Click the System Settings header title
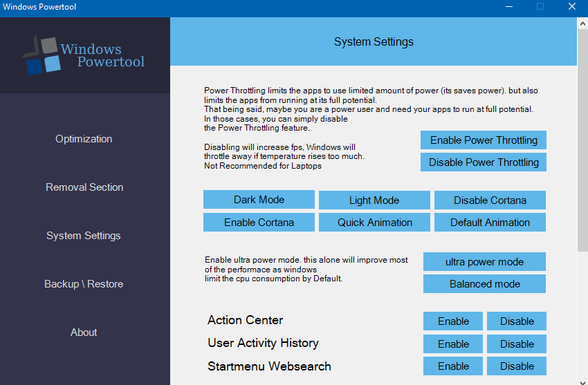Screen dimensions: 588x385 point(374,41)
